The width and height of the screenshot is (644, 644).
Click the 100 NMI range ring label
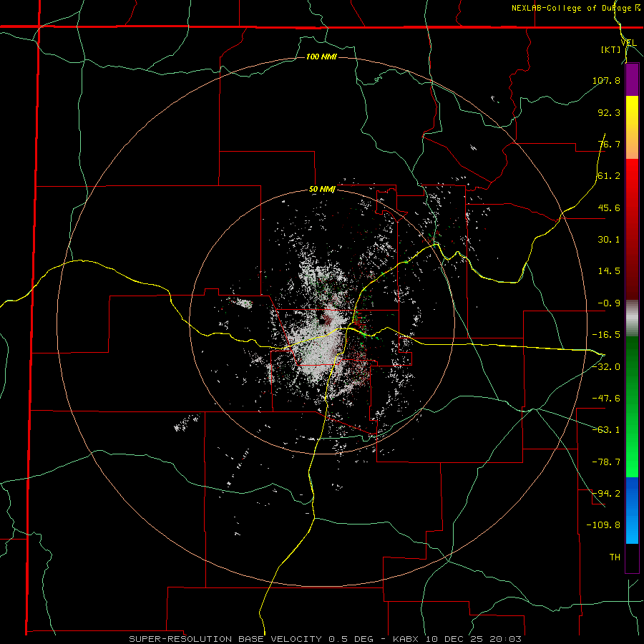[x=321, y=57]
